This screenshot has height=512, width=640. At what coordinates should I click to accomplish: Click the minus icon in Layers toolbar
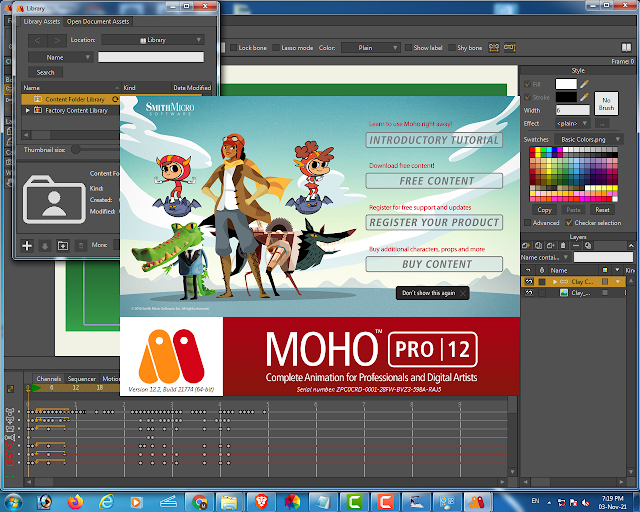click(576, 245)
